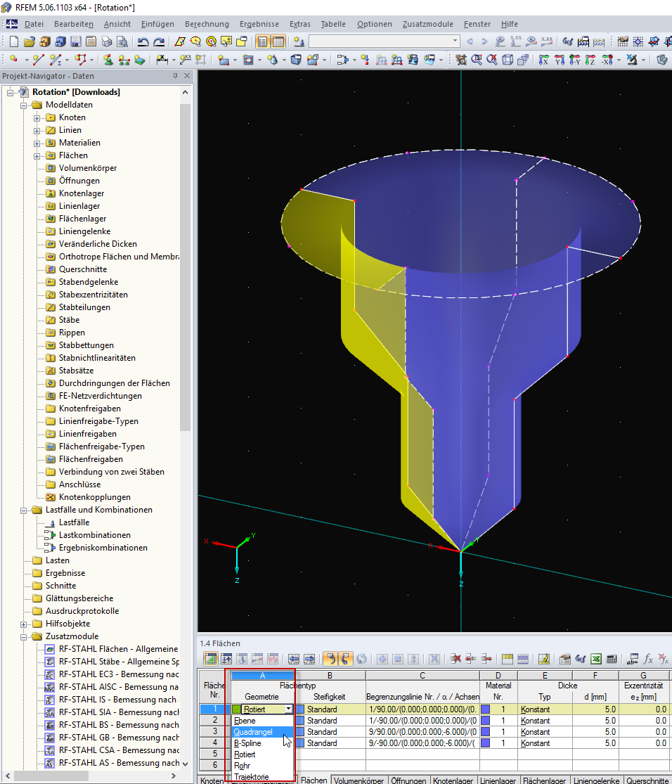The width and height of the screenshot is (672, 784).
Task: Collapse Lastfälle und Kombinationen folder
Action: point(23,510)
